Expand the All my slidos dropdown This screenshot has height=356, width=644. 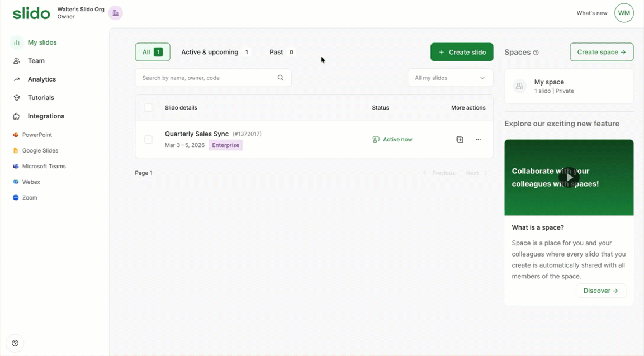tap(450, 78)
